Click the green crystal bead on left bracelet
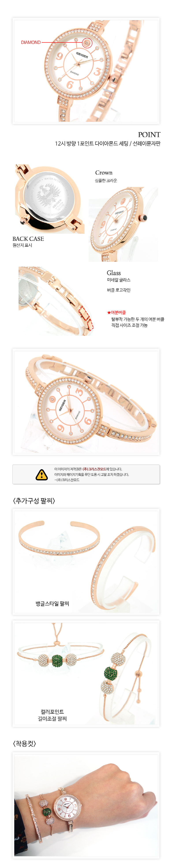Viewport: 172px width, 868px height. point(57,660)
